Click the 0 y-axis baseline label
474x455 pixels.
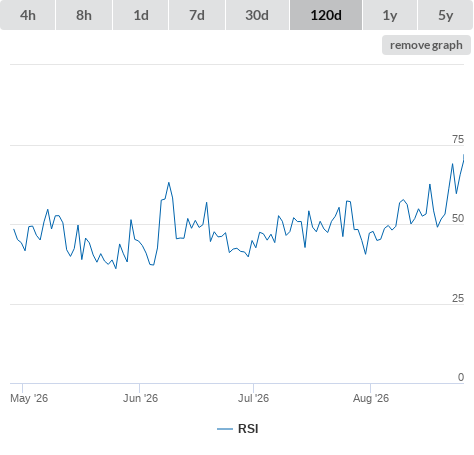point(461,377)
